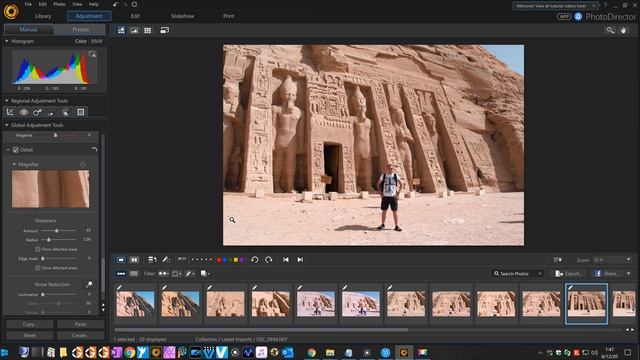Enable Show affected areas under Edge mask

coord(38,268)
